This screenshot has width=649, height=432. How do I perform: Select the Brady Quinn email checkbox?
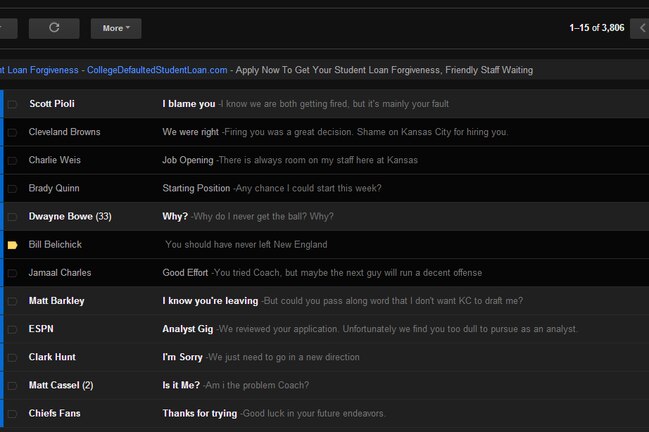click(x=12, y=189)
